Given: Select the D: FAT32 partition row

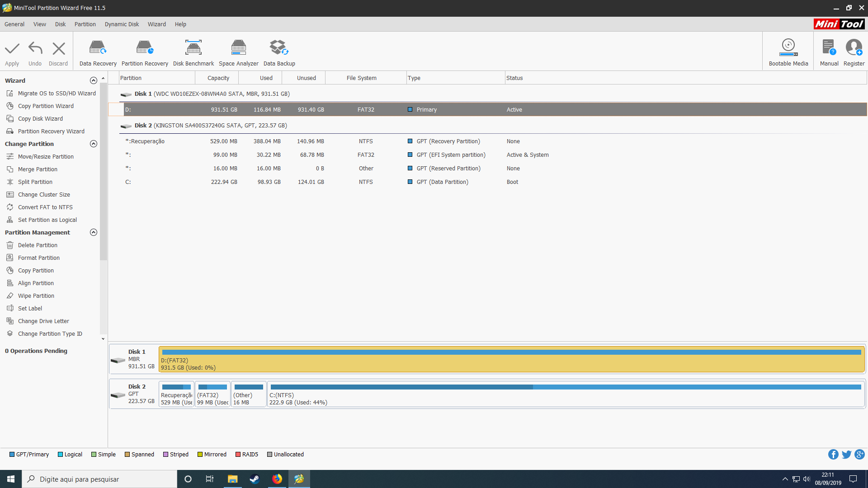Looking at the screenshot, I should [495, 110].
